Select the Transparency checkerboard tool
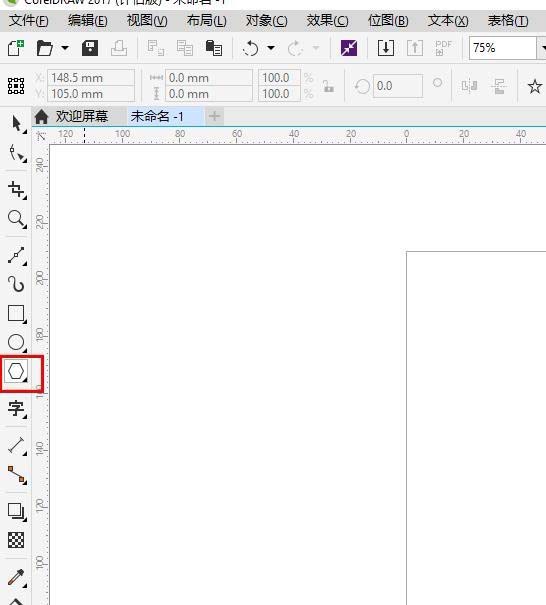Image resolution: width=546 pixels, height=605 pixels. [16, 540]
